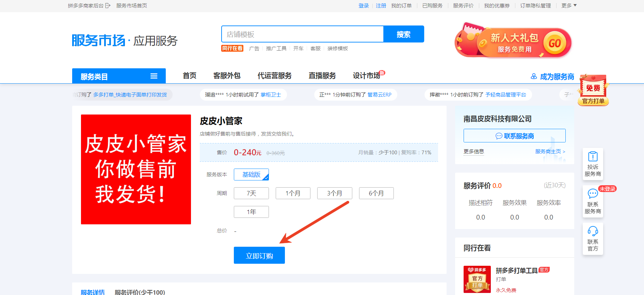Click the 免费官方打单 floating badge
The width and height of the screenshot is (644, 295).
tap(593, 90)
